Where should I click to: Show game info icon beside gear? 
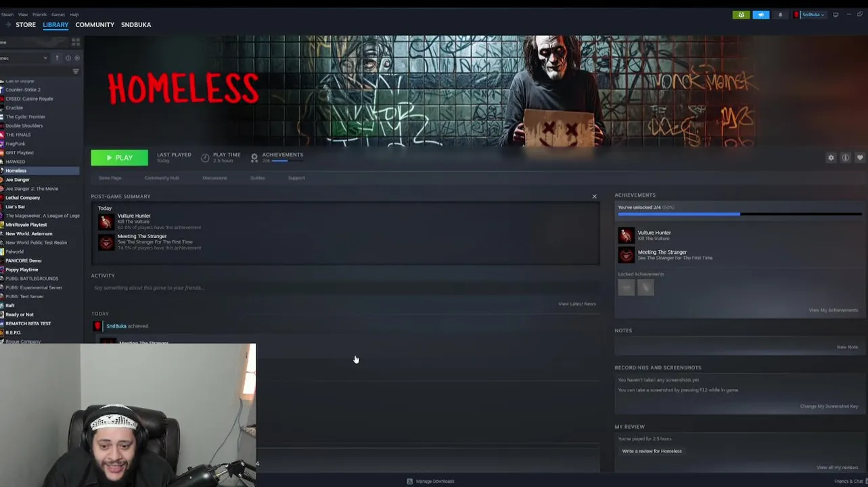click(846, 158)
